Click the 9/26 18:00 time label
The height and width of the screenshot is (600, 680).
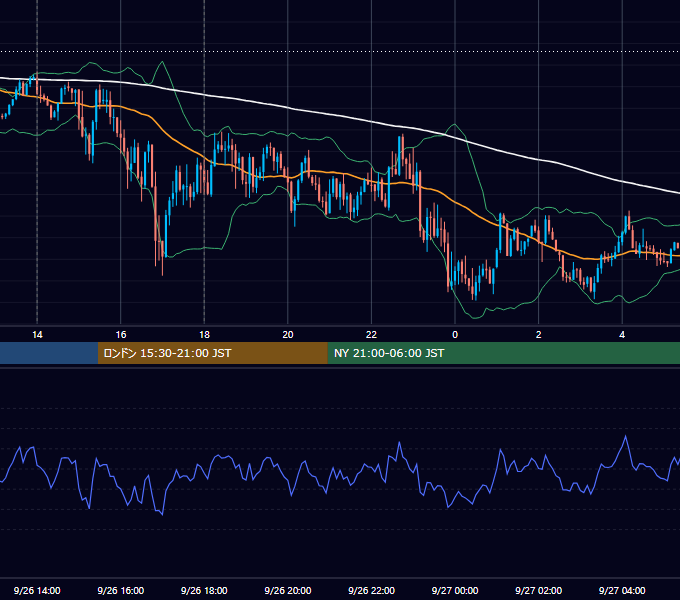(204, 590)
